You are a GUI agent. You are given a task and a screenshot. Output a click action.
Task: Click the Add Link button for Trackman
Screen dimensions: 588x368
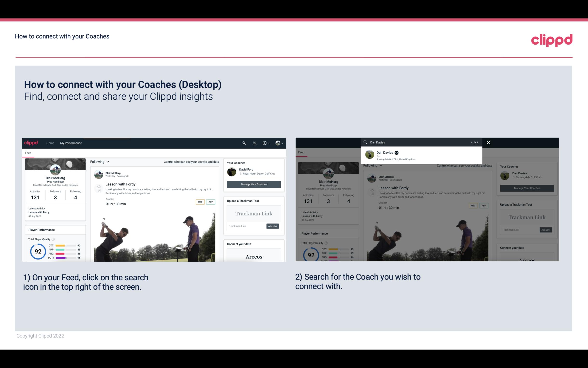(273, 226)
